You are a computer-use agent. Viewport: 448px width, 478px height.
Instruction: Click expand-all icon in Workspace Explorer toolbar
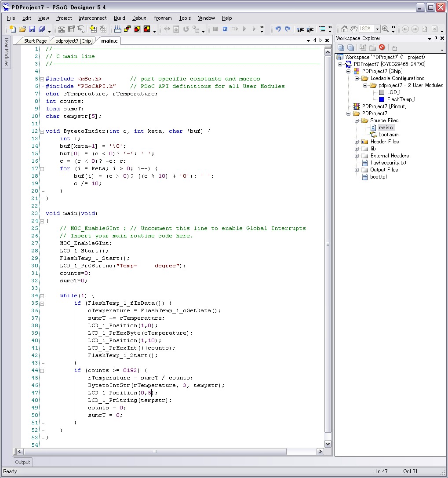(341, 47)
